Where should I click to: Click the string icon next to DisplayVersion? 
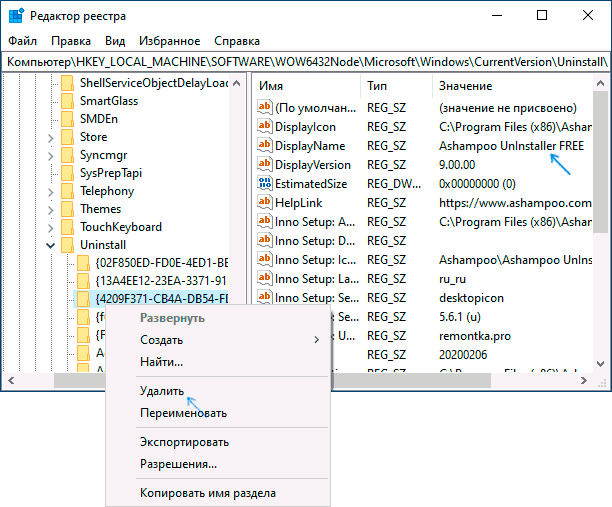coord(265,164)
